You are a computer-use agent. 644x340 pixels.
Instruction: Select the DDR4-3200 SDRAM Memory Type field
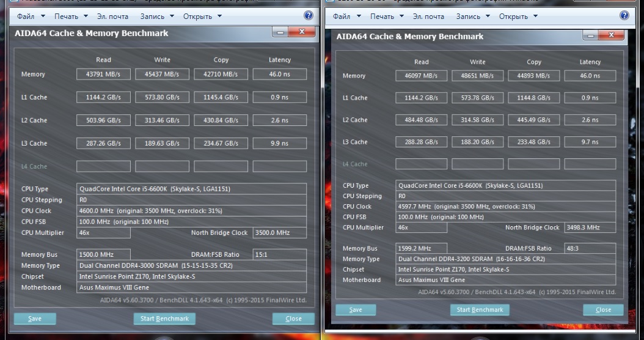click(505, 259)
